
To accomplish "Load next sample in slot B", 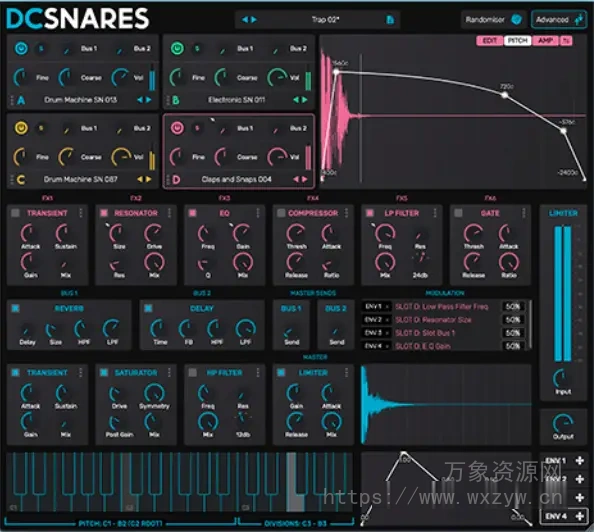I will pyautogui.click(x=305, y=100).
